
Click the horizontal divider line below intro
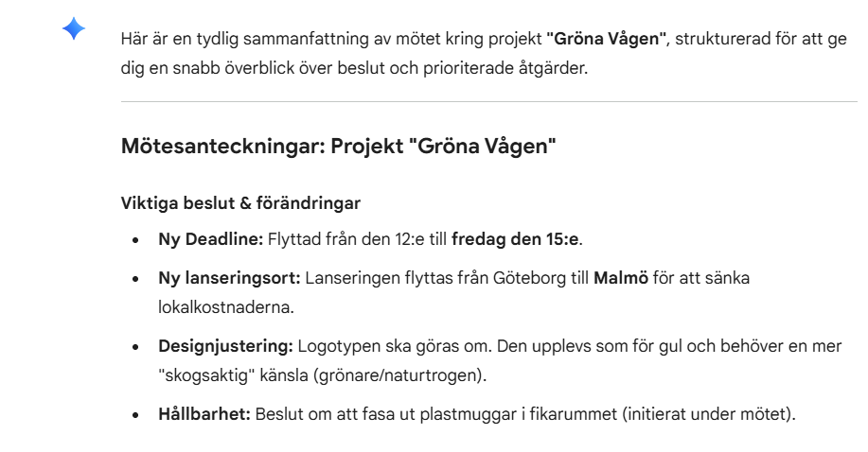click(x=488, y=101)
